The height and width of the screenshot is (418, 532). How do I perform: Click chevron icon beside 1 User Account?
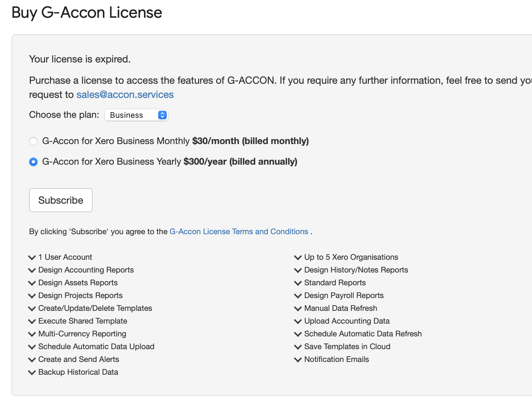32,257
